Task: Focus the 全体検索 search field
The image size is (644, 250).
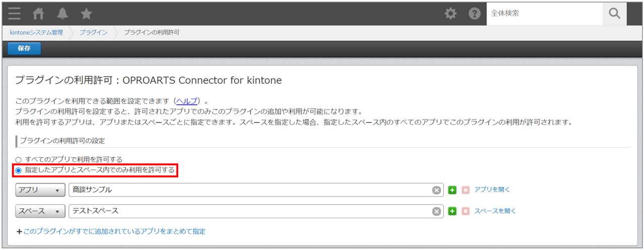Action: pyautogui.click(x=543, y=14)
